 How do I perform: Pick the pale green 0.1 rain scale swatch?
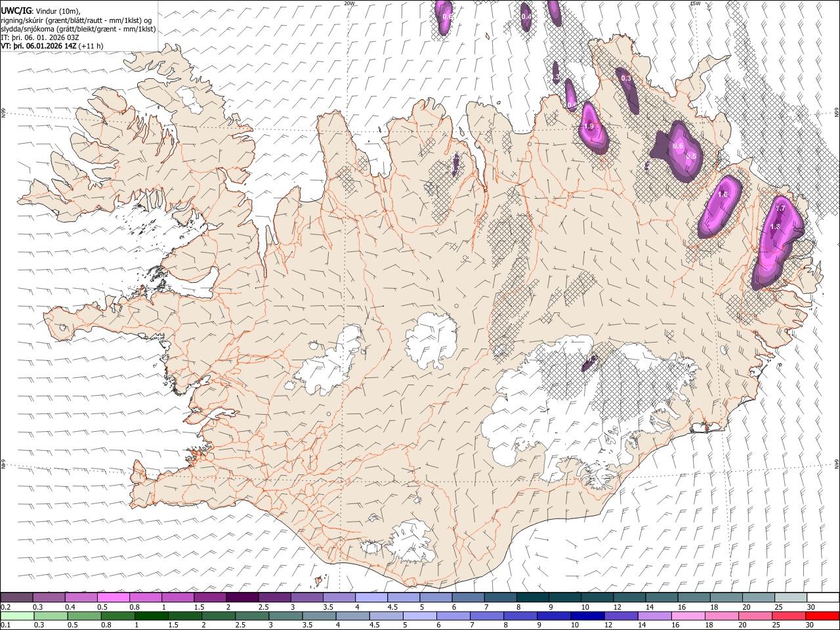click(17, 616)
